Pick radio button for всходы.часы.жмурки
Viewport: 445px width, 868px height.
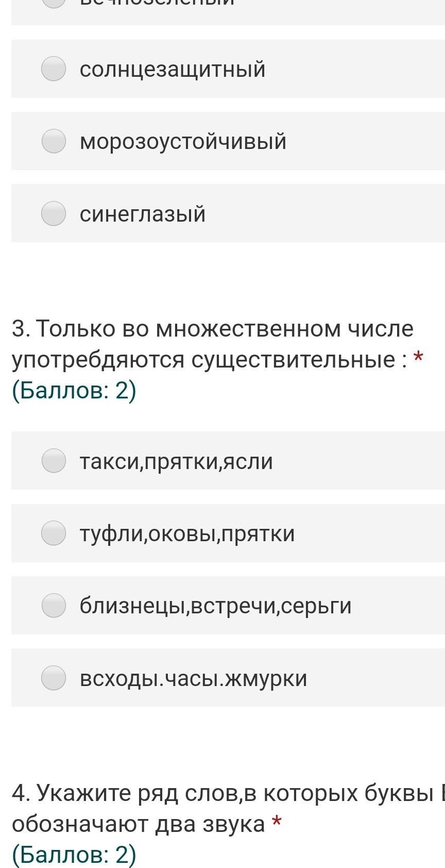tap(54, 678)
